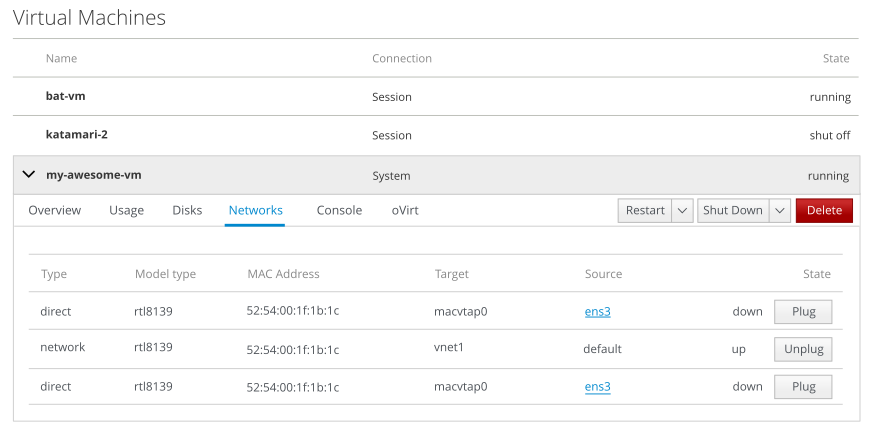The height and width of the screenshot is (437, 876).
Task: Open the Usage tab
Action: pos(126,211)
